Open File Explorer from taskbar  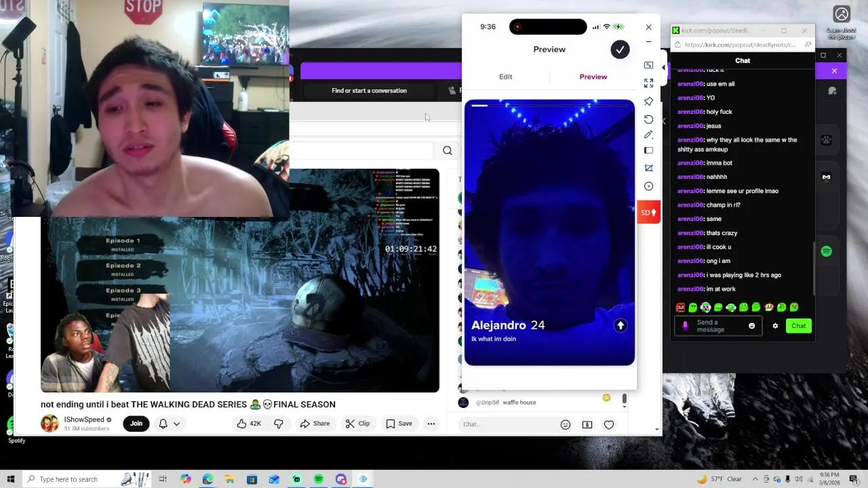click(x=230, y=479)
